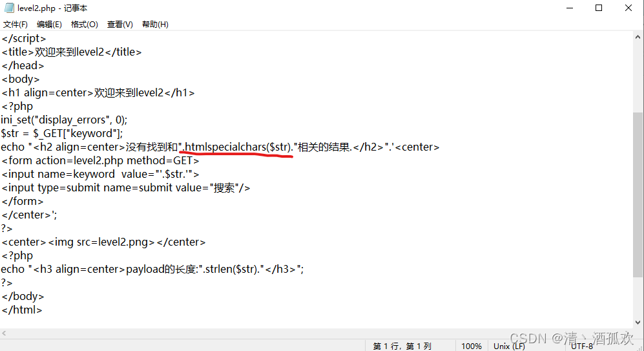Click the <title>欢迎来到level2</title> line

tap(72, 52)
